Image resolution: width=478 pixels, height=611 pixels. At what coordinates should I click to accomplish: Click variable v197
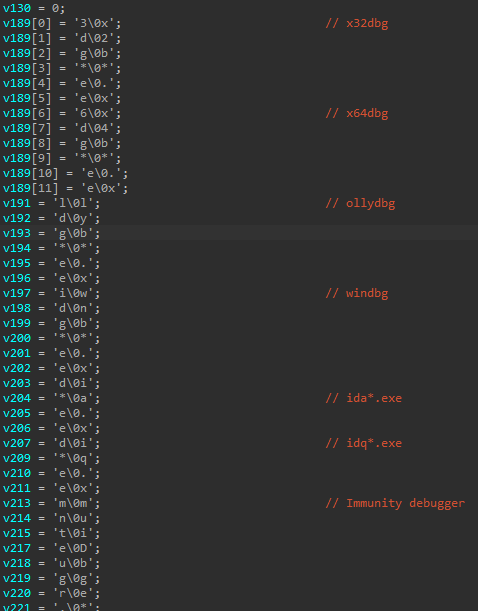[17, 293]
